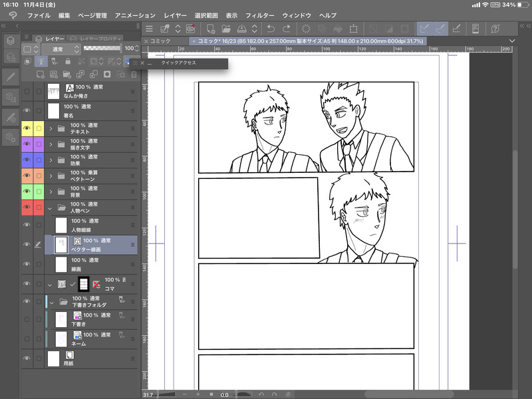Expand the 効果 folder
532x399 pixels.
point(51,160)
